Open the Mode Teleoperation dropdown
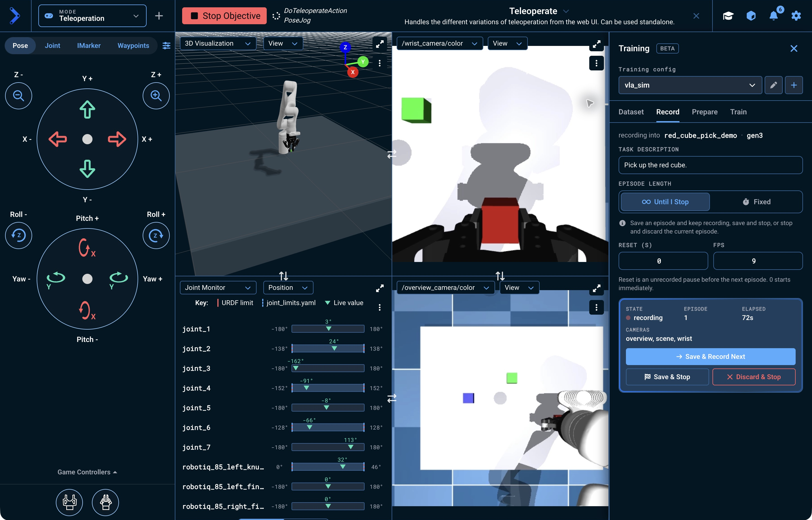 (92, 15)
